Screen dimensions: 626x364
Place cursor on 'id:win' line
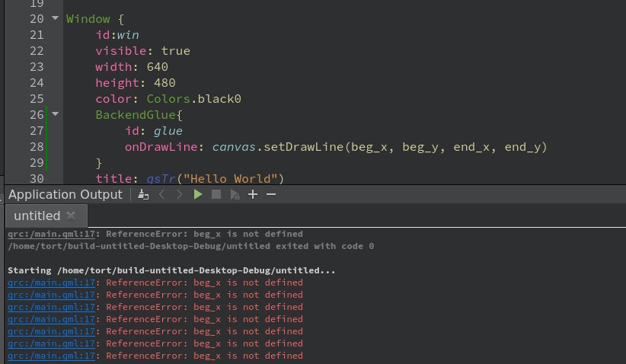tap(117, 35)
